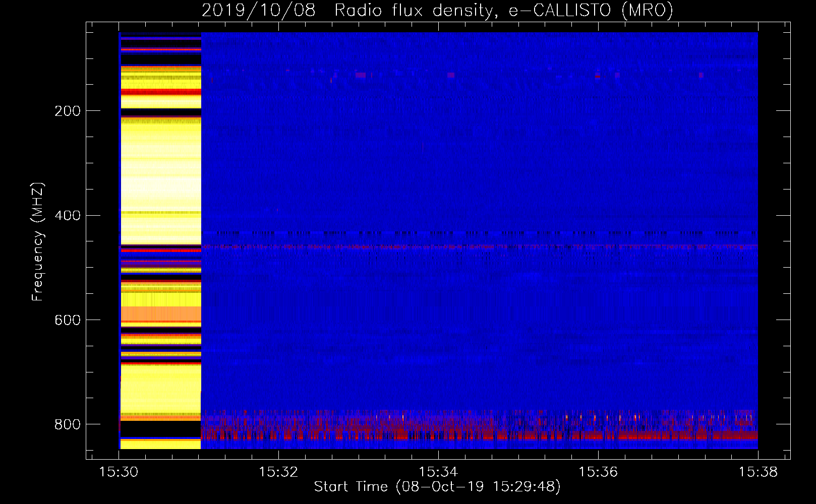Click the 400 frequency tick label
This screenshot has width=816, height=504.
pyautogui.click(x=68, y=216)
